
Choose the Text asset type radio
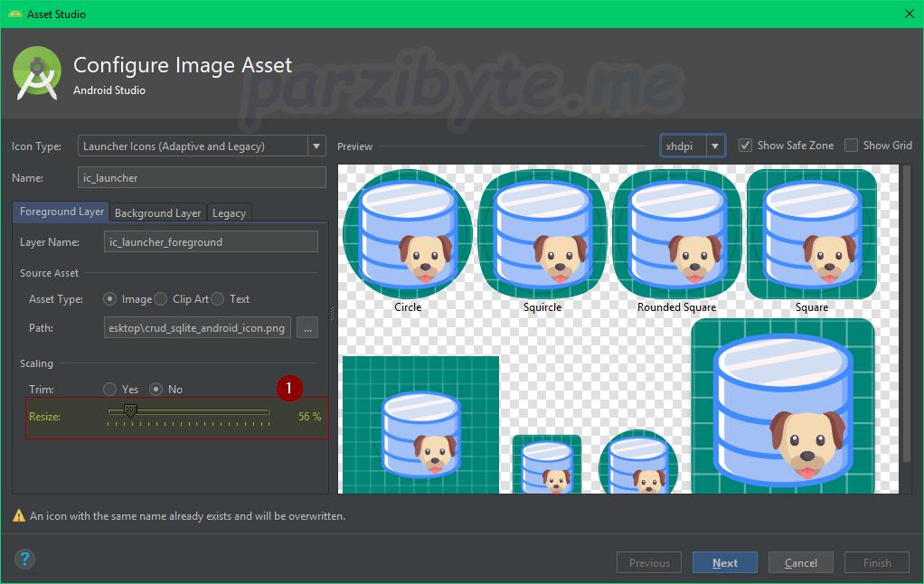(x=218, y=299)
